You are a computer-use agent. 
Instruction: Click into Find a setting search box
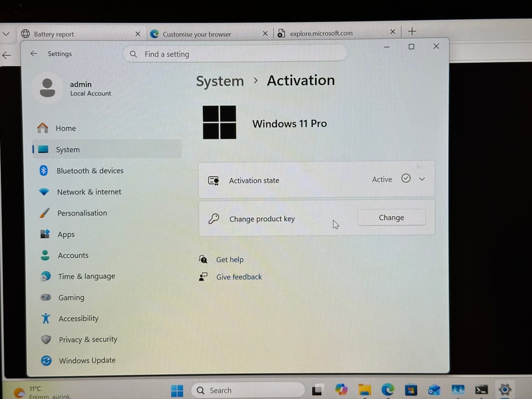tap(235, 54)
